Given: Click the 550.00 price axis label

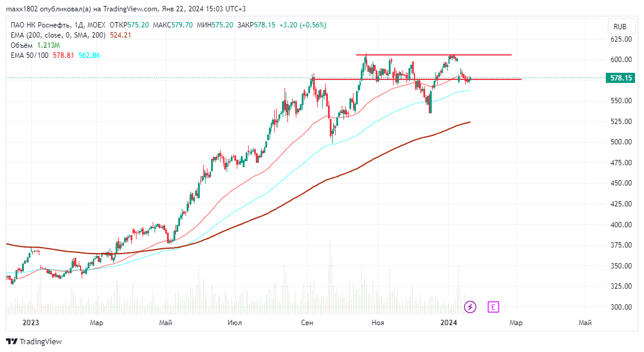Looking at the screenshot, I should 621,101.
